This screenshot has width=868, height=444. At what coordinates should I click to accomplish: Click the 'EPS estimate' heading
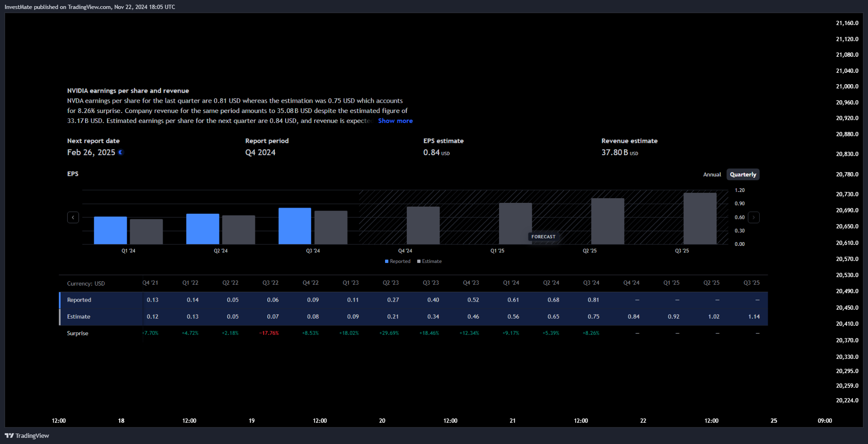pyautogui.click(x=443, y=141)
